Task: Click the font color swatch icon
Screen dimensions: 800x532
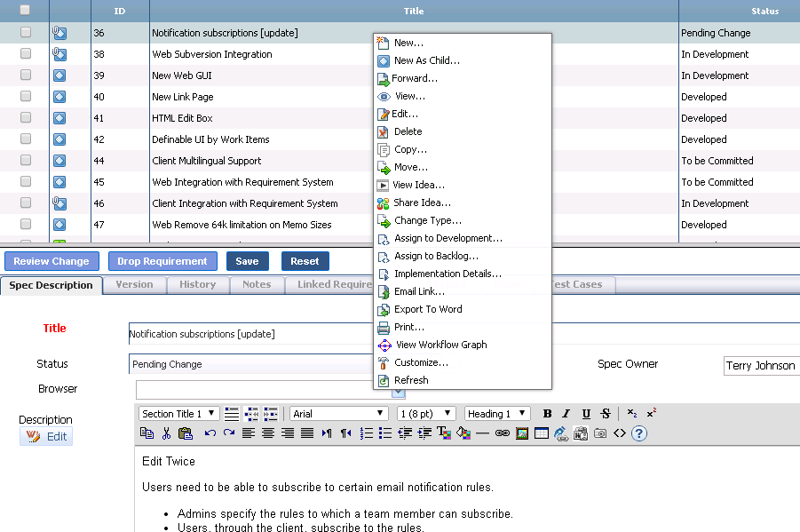Action: click(x=443, y=433)
